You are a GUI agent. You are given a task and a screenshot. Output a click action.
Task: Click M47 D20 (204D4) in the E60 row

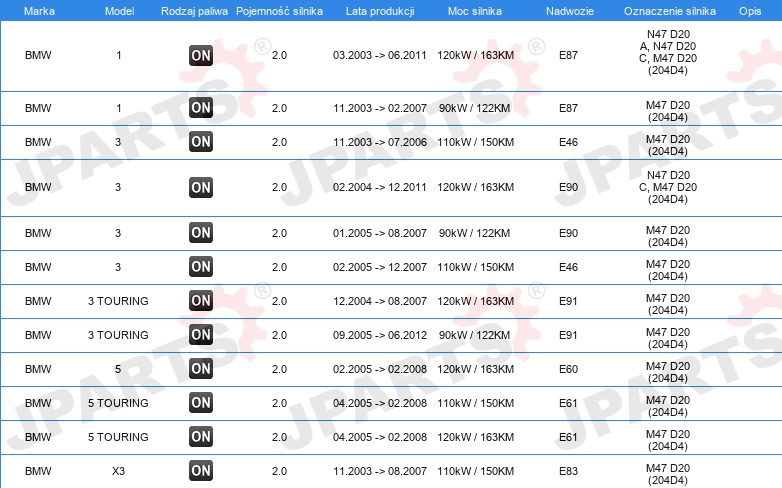point(668,372)
